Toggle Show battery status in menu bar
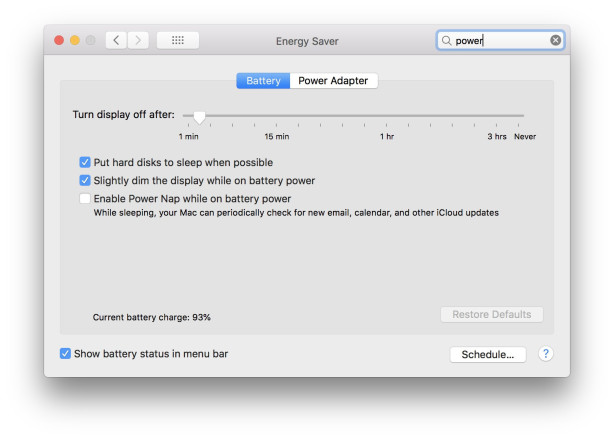 [x=66, y=354]
